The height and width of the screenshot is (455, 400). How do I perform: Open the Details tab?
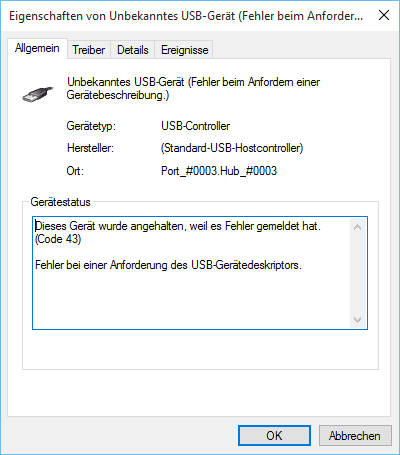coord(133,50)
